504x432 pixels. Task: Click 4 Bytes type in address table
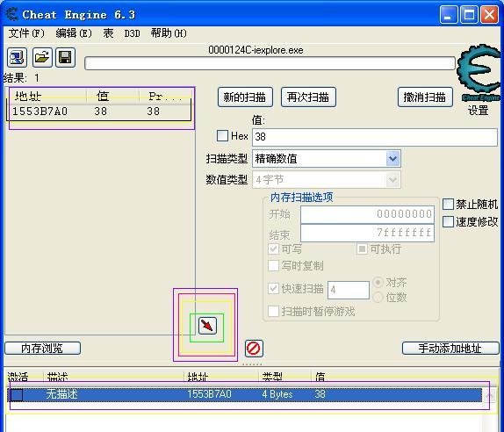tap(277, 394)
